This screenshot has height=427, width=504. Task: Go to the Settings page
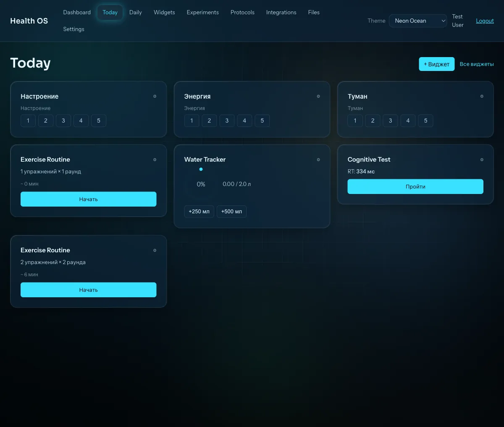click(x=73, y=29)
